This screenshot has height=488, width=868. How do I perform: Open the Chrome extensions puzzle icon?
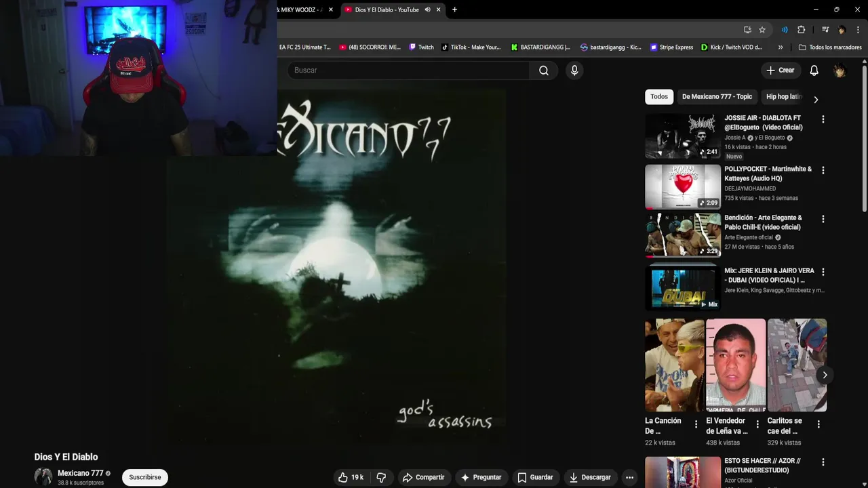click(802, 30)
